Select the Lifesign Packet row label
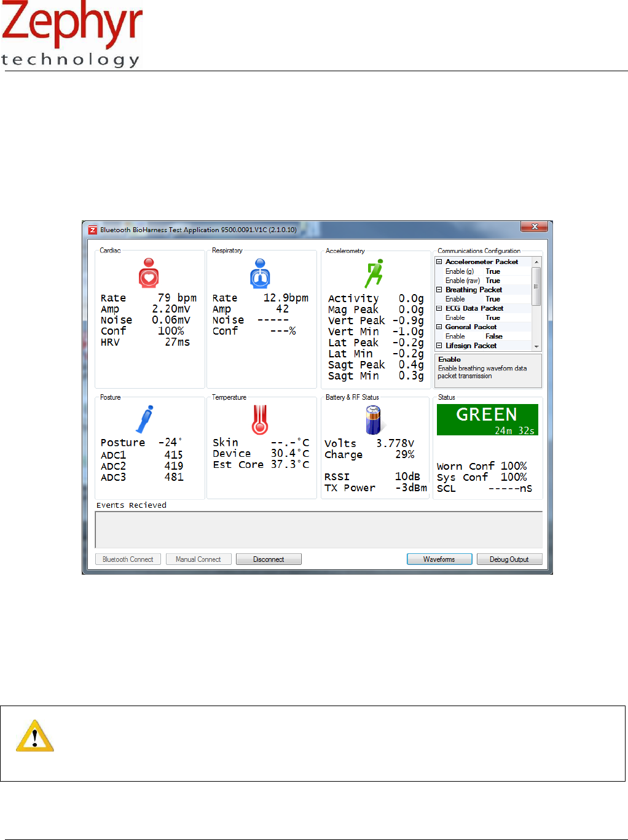This screenshot has height=840, width=628. coord(471,346)
